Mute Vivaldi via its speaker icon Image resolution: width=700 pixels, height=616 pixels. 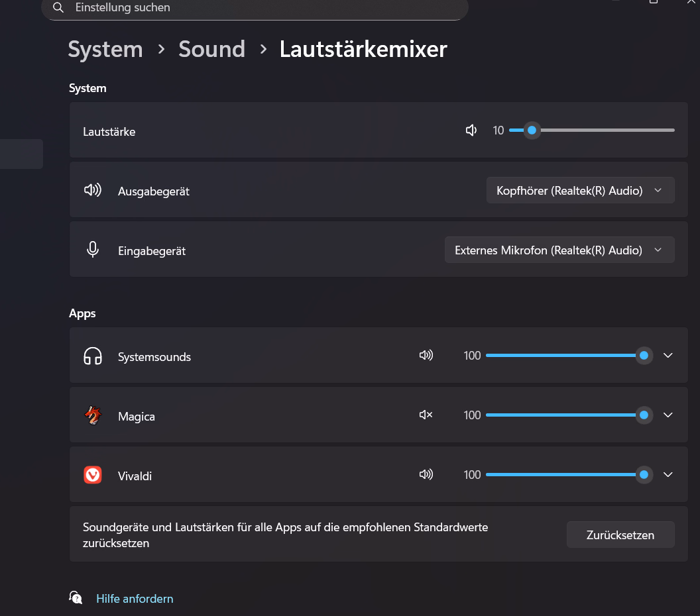(x=426, y=475)
